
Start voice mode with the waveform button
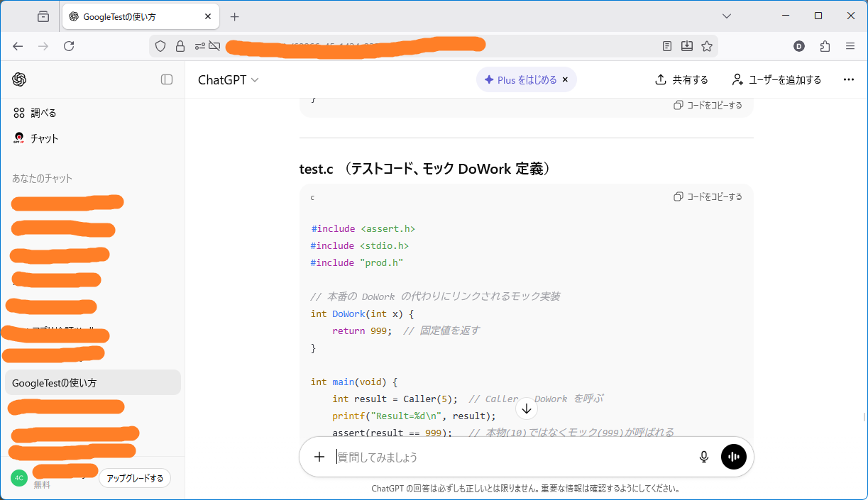pos(734,457)
